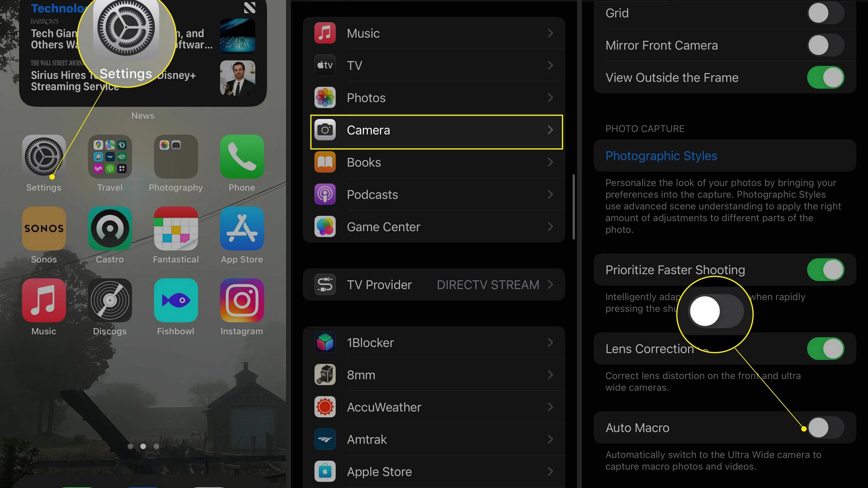Open the Discogs app

[x=109, y=300]
